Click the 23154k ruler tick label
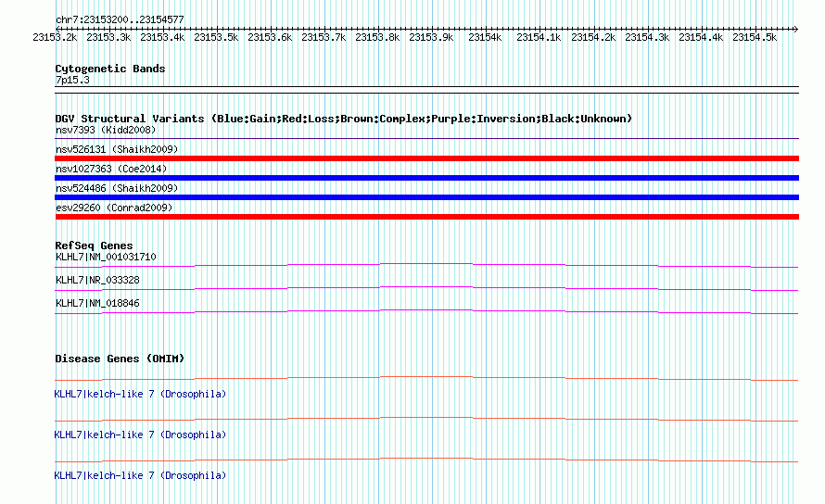The width and height of the screenshot is (825, 504). coord(485,37)
